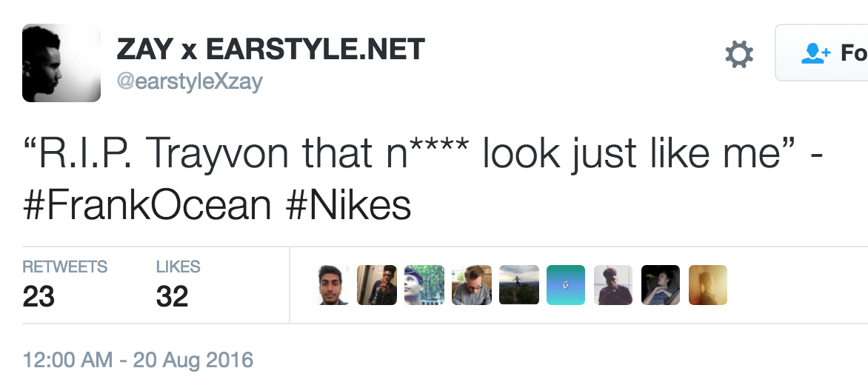
Task: Visit the @earstyleXzay handle
Action: [190, 82]
